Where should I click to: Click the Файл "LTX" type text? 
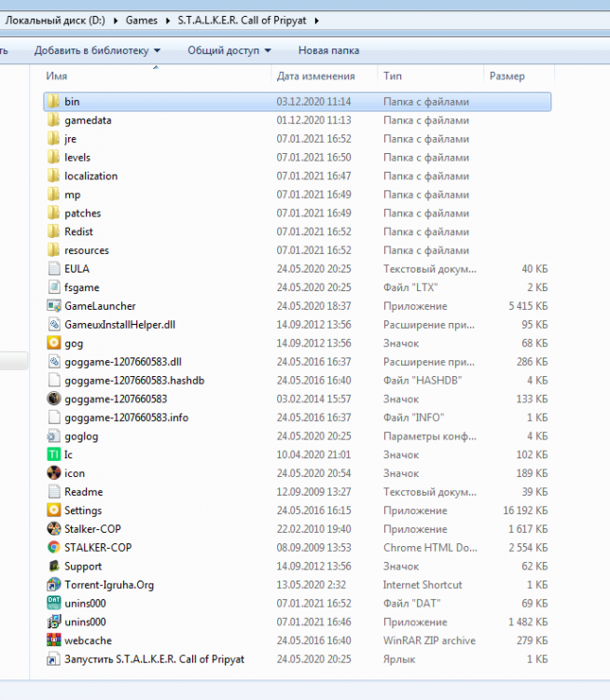click(x=410, y=287)
